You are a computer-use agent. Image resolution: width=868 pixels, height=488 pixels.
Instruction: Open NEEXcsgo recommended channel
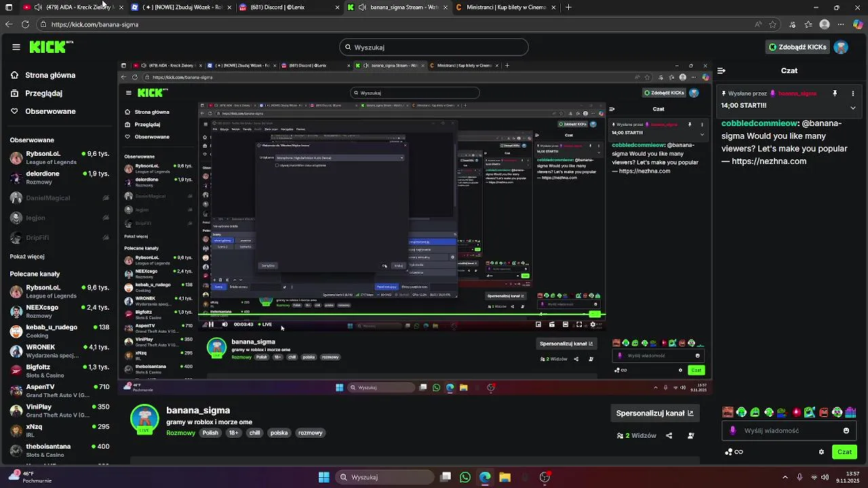(x=60, y=311)
